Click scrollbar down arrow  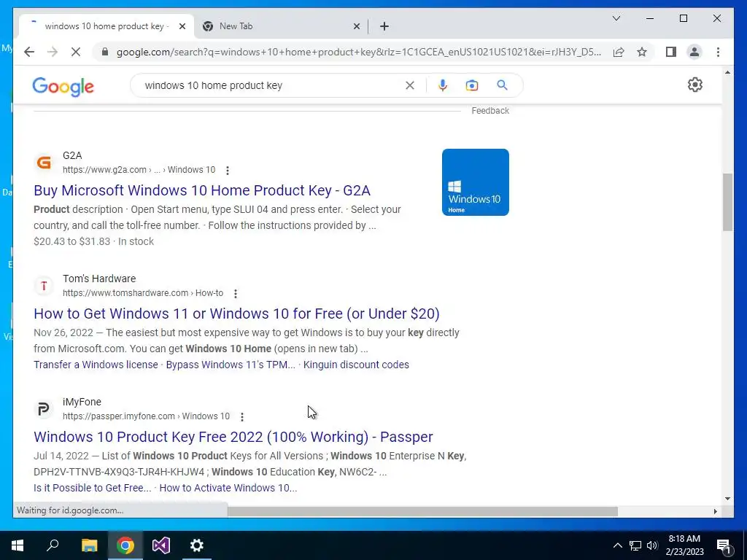tap(727, 499)
